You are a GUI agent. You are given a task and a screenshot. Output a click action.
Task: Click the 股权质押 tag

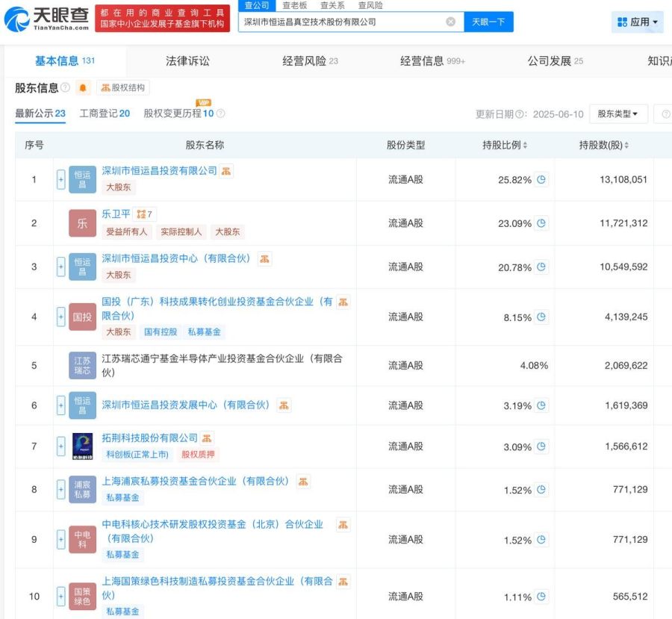coord(198,455)
